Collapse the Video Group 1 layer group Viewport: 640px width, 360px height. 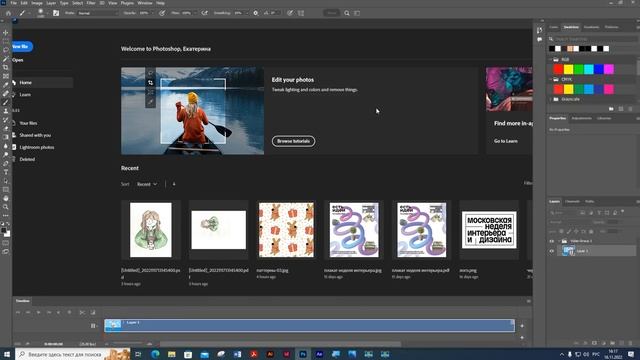tap(559, 241)
